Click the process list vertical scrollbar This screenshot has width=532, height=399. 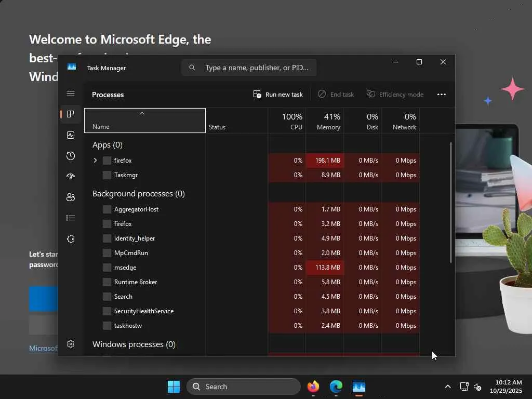click(451, 203)
